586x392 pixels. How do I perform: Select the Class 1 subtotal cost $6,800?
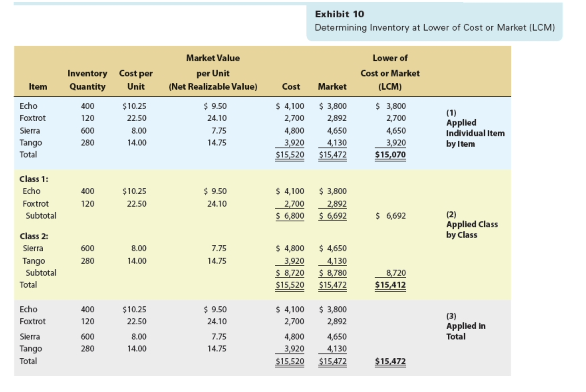click(x=290, y=216)
